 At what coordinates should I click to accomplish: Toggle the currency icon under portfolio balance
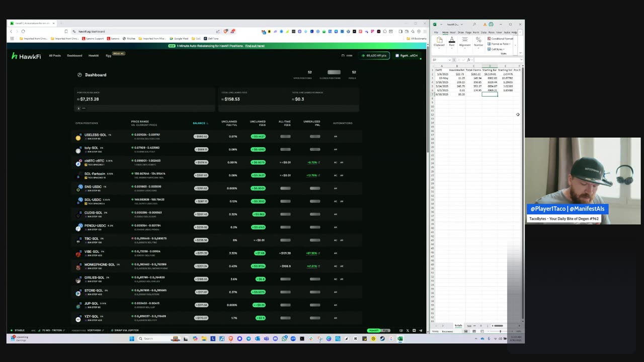[78, 108]
